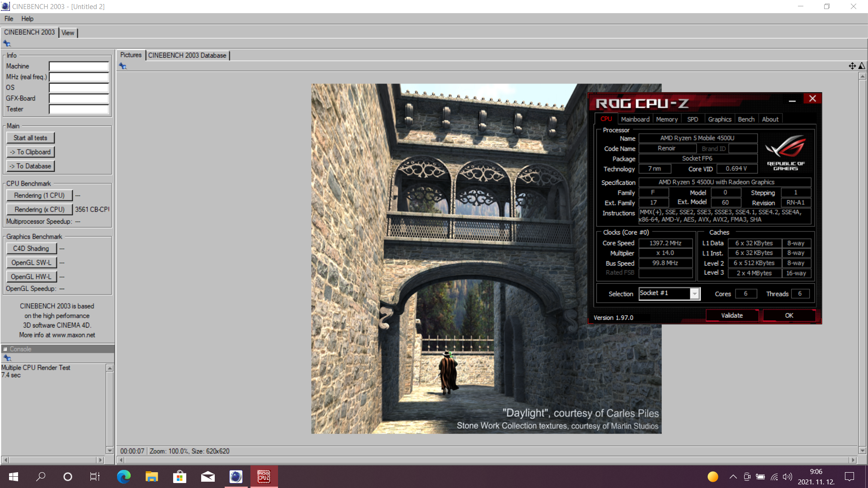Minimize the ROG CPU-Z window
The image size is (868, 488).
point(792,101)
